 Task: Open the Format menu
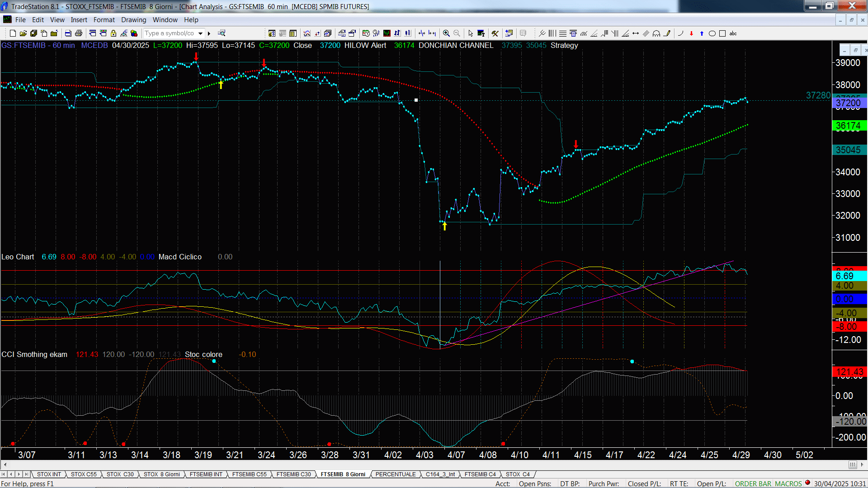click(104, 19)
